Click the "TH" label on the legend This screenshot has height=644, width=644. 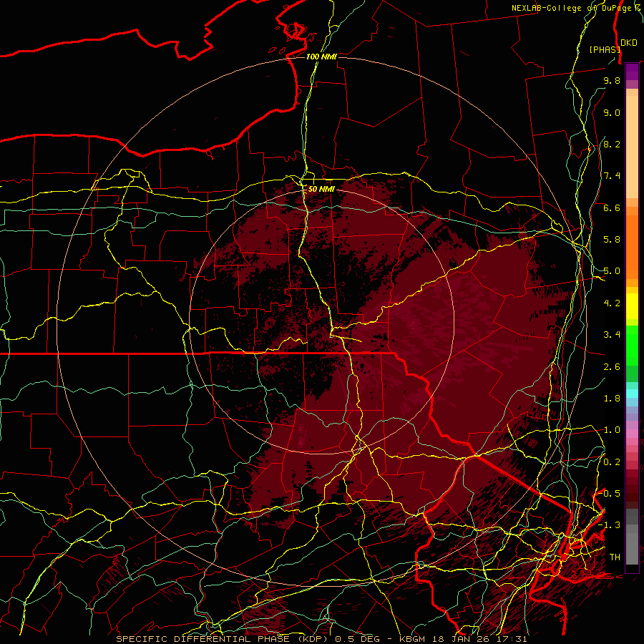click(x=615, y=557)
